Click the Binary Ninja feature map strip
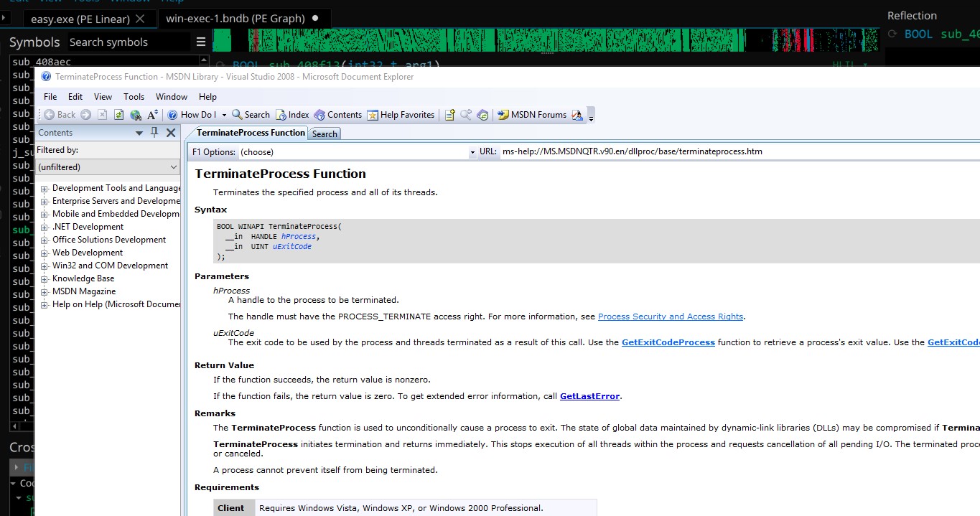The width and height of the screenshot is (980, 516). pos(546,39)
